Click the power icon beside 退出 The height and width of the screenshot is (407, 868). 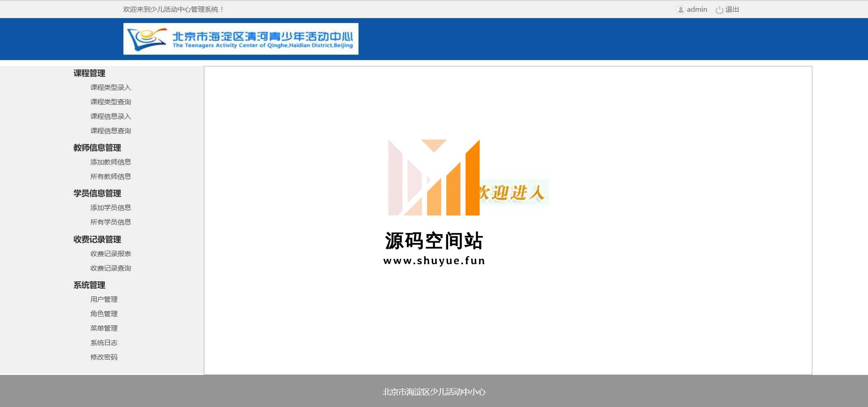pyautogui.click(x=719, y=9)
